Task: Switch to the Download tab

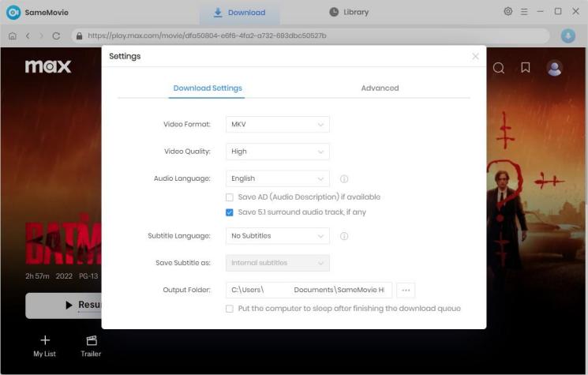Action: tap(239, 13)
